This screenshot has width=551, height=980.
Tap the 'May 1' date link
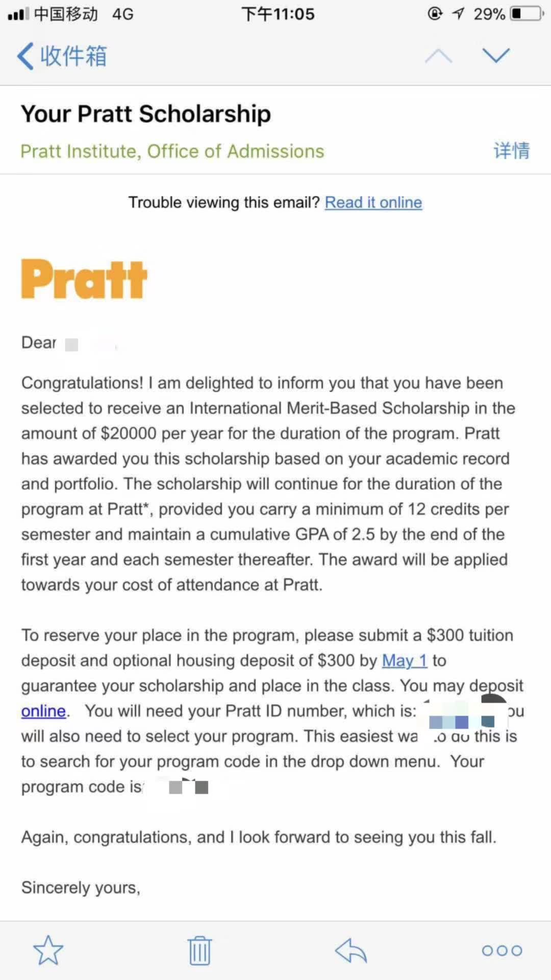(405, 660)
